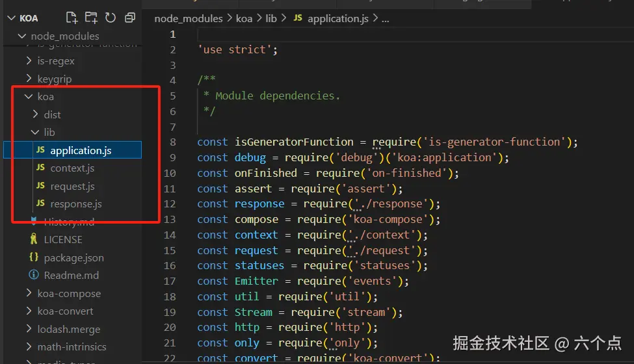This screenshot has height=364, width=634.
Task: Click the './context' path on line 14
Action: [x=382, y=235]
